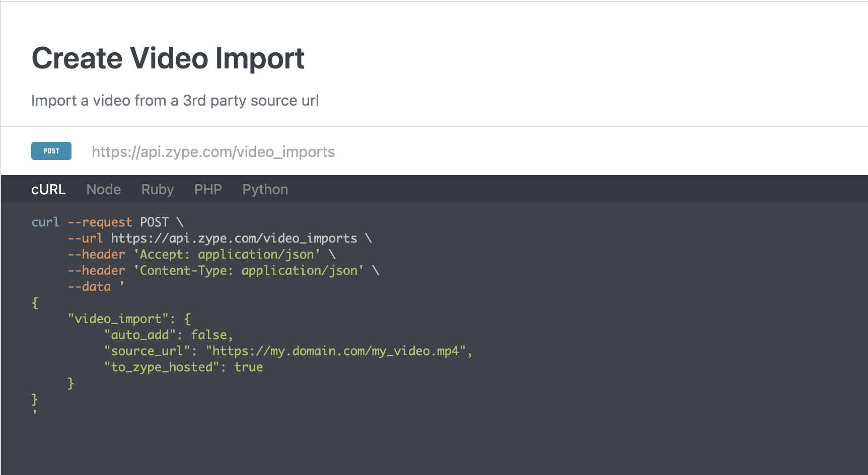
Task: Click the "curl --request POST" code line
Action: pos(107,222)
